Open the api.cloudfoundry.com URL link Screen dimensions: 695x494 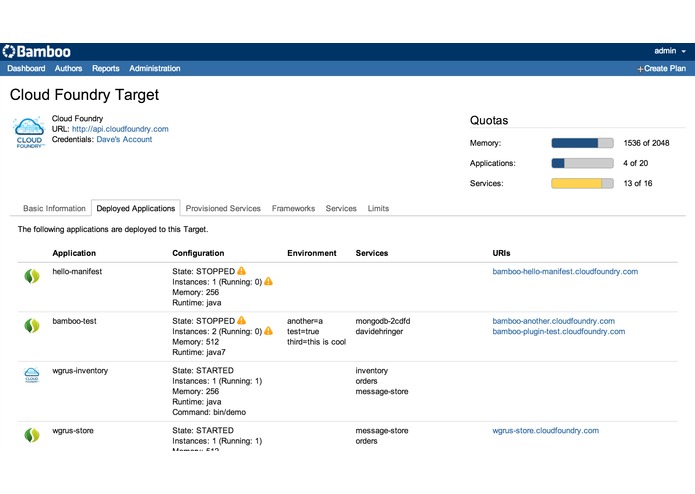pyautogui.click(x=120, y=129)
